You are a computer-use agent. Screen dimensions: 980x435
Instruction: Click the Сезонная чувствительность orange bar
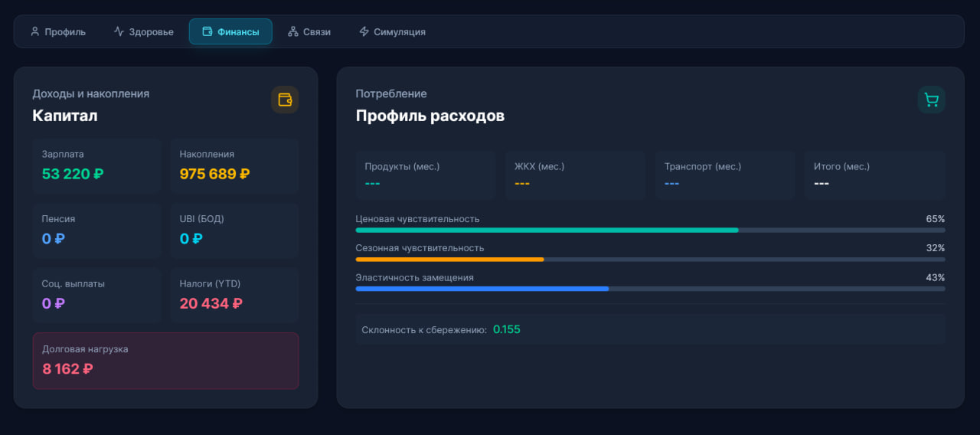[x=450, y=260]
